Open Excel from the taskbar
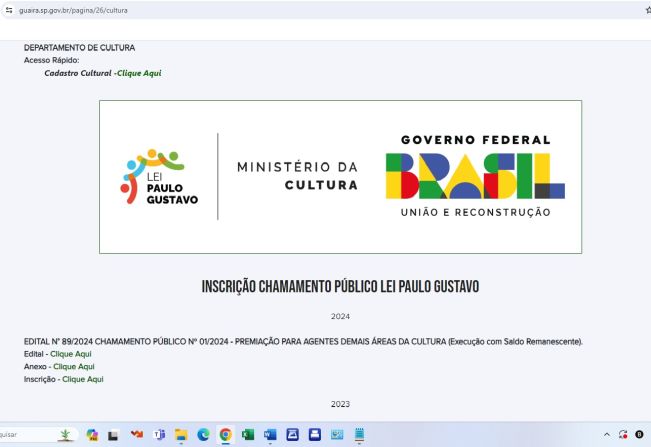This screenshot has width=651, height=447. [x=248, y=435]
